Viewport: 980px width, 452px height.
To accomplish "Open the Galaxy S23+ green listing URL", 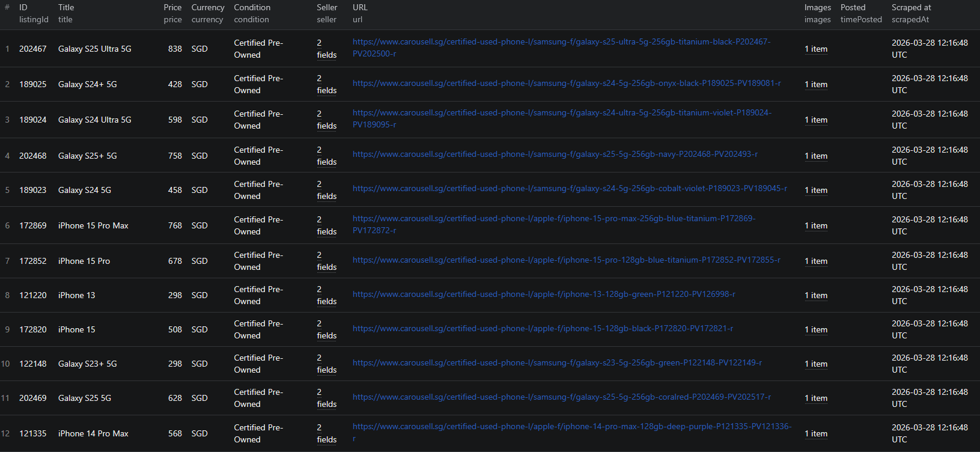I will point(556,363).
